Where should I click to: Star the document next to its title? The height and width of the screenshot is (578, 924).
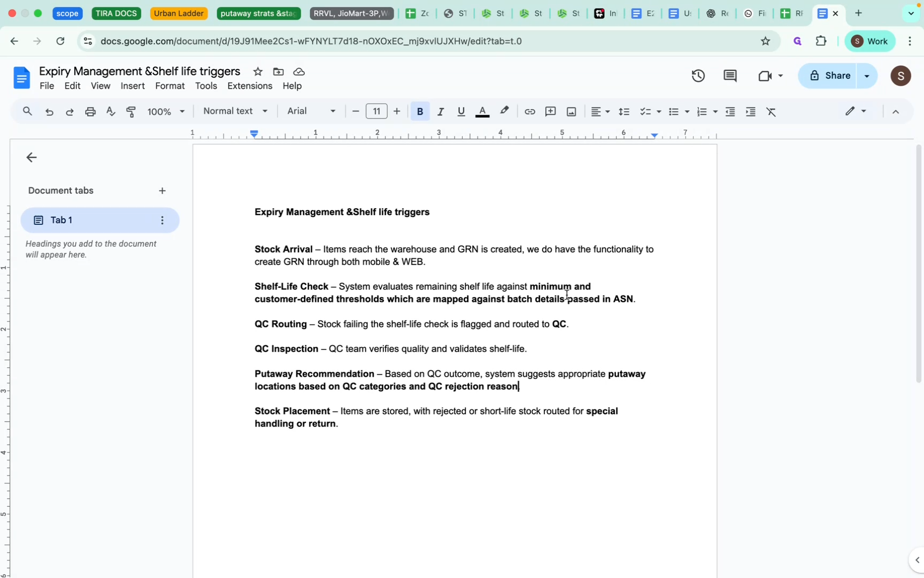(x=257, y=71)
